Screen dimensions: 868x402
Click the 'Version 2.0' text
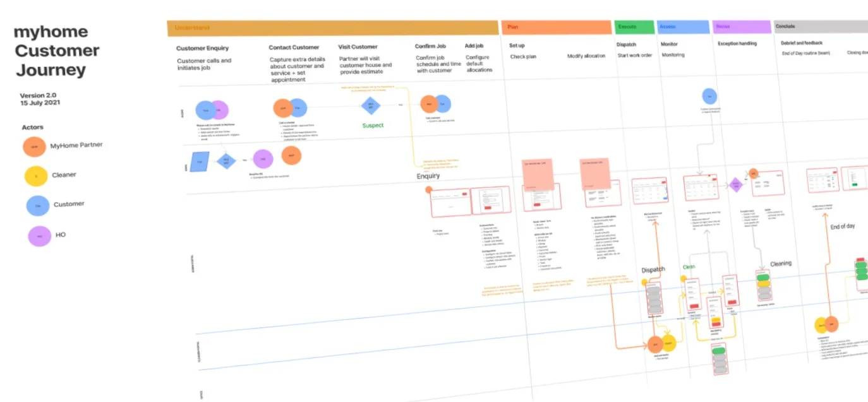(x=37, y=96)
